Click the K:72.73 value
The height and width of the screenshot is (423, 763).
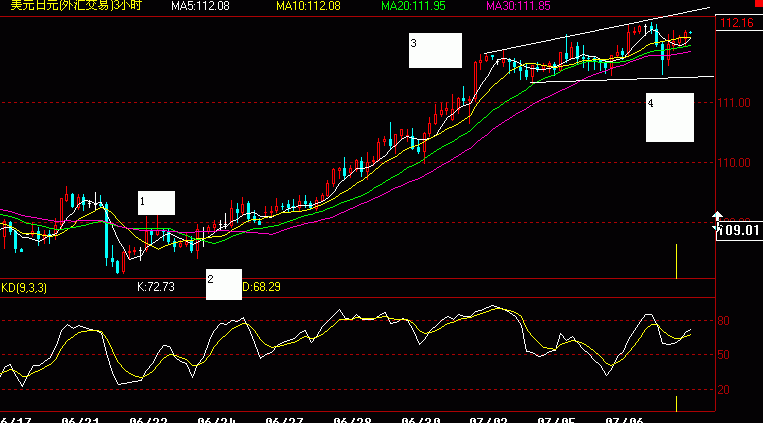[x=156, y=287]
